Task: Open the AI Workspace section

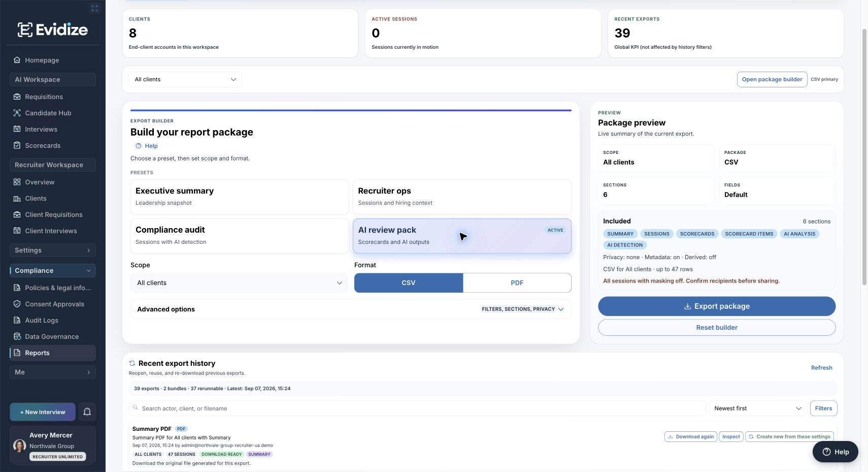Action: coord(53,79)
